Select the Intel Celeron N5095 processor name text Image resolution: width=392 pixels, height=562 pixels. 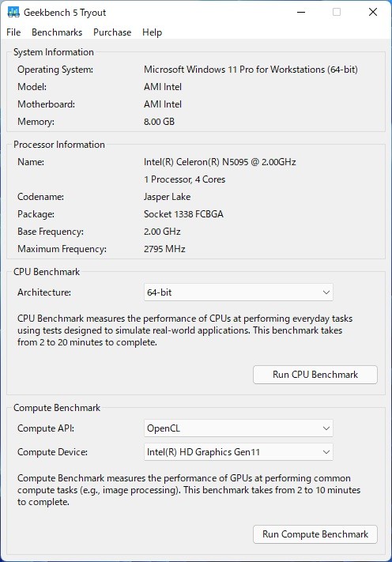coord(220,162)
